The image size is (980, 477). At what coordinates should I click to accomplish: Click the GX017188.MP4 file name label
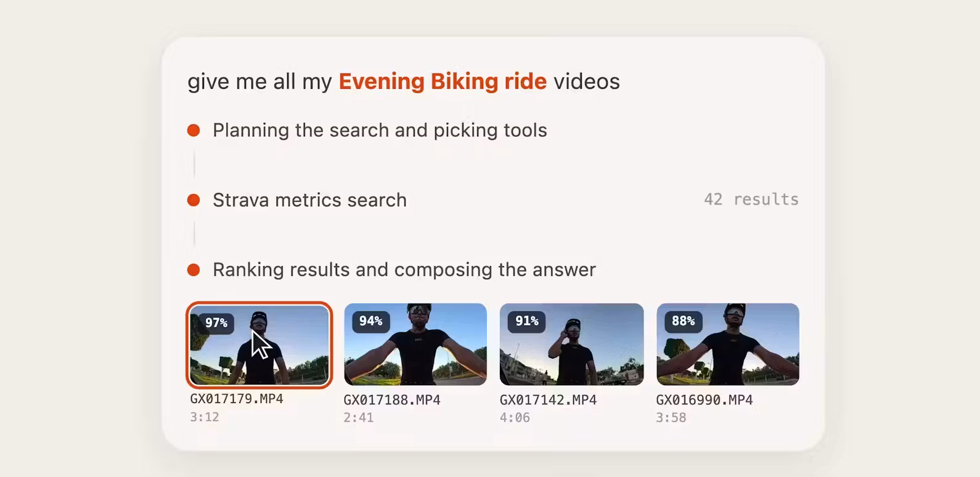point(392,400)
